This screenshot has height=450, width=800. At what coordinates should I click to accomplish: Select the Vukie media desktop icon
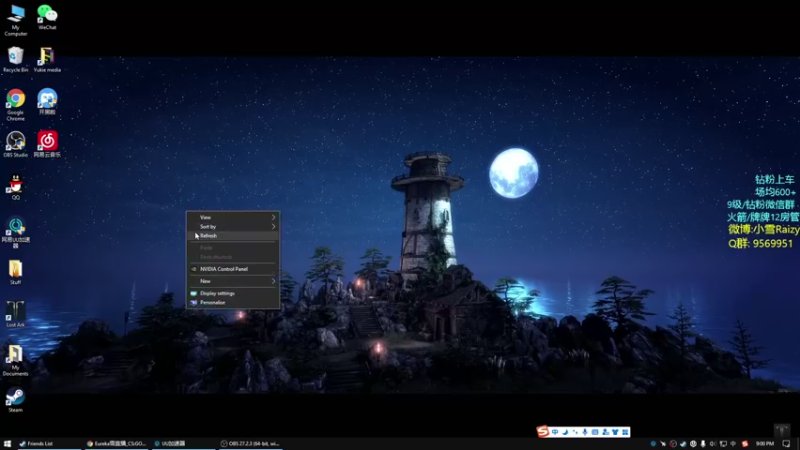(47, 59)
